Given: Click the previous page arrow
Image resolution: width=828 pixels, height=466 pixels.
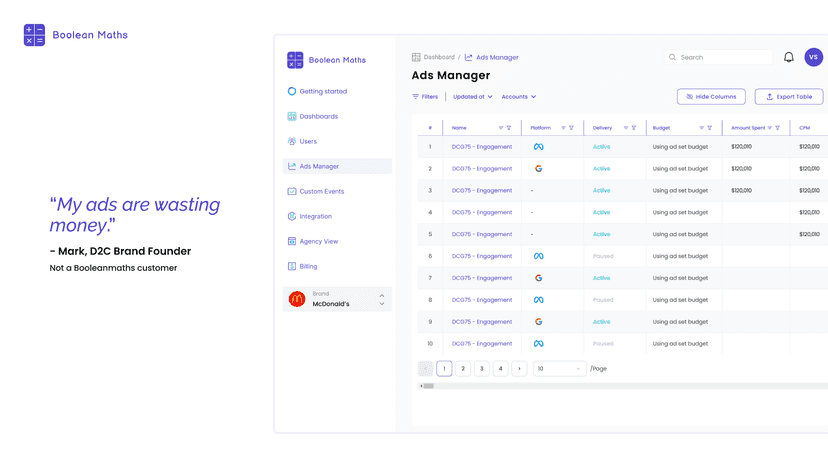Looking at the screenshot, I should pos(425,369).
